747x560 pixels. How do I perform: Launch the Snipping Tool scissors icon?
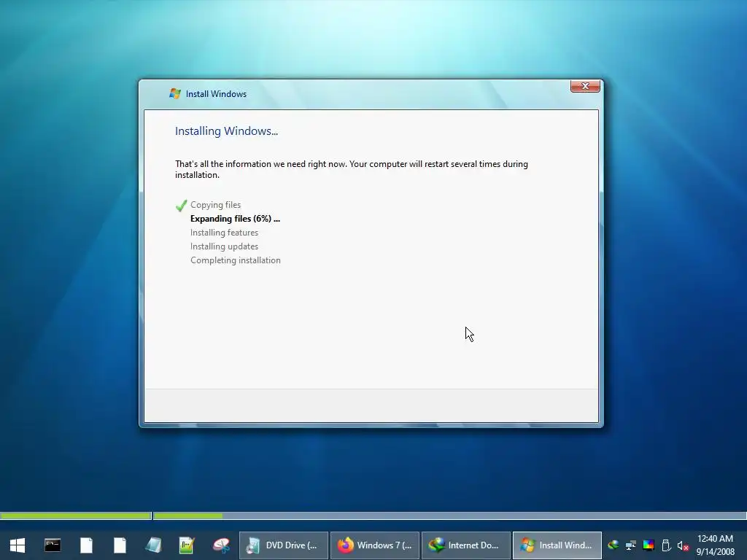[x=221, y=545]
